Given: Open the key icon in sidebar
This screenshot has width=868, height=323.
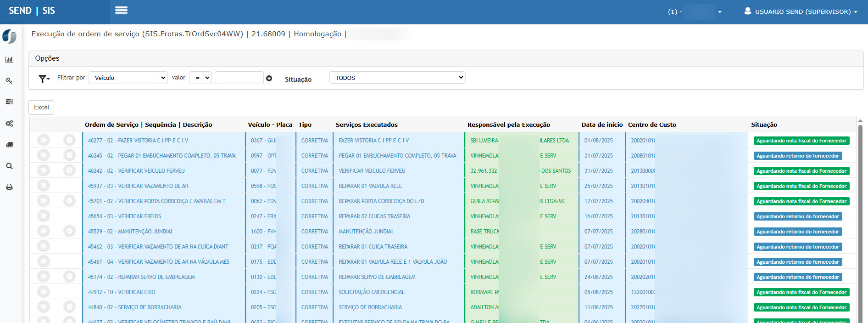Looking at the screenshot, I should coord(9,81).
